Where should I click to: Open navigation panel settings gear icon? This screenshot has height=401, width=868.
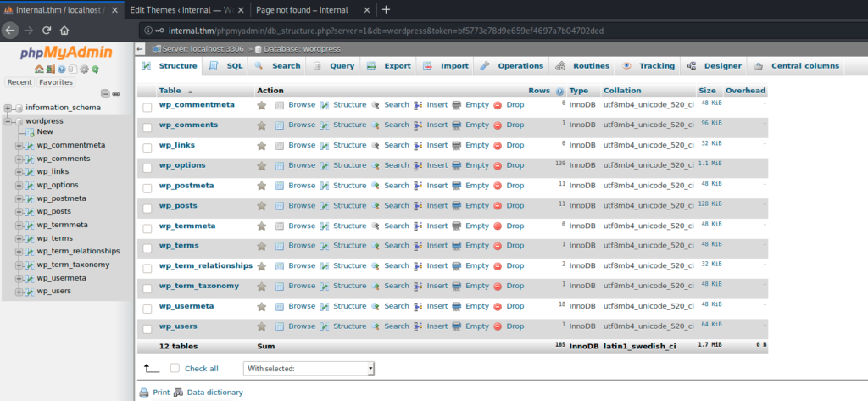pyautogui.click(x=84, y=70)
